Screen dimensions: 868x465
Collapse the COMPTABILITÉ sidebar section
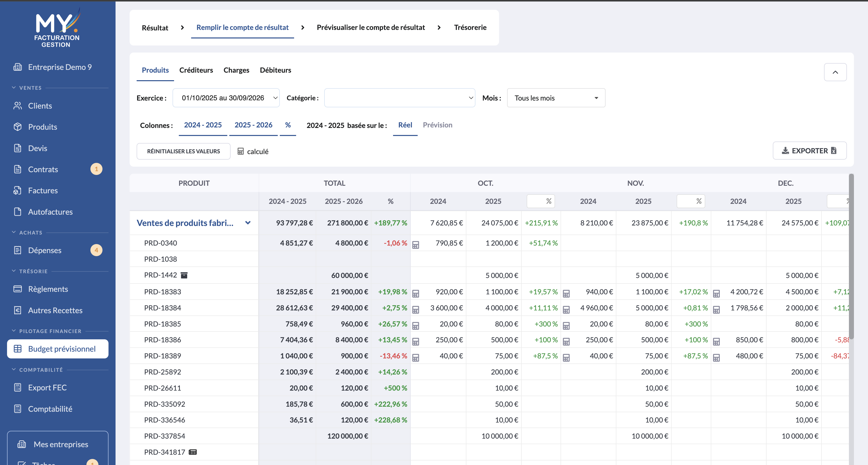click(14, 369)
